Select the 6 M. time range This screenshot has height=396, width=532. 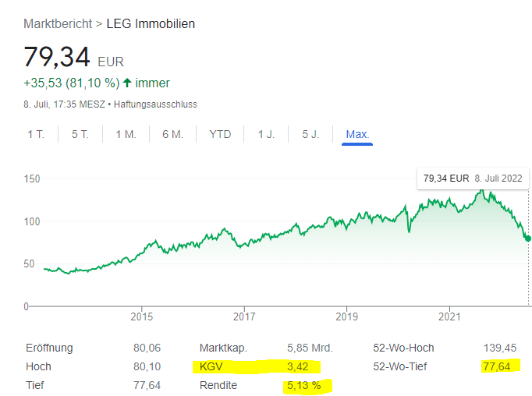[x=172, y=134]
